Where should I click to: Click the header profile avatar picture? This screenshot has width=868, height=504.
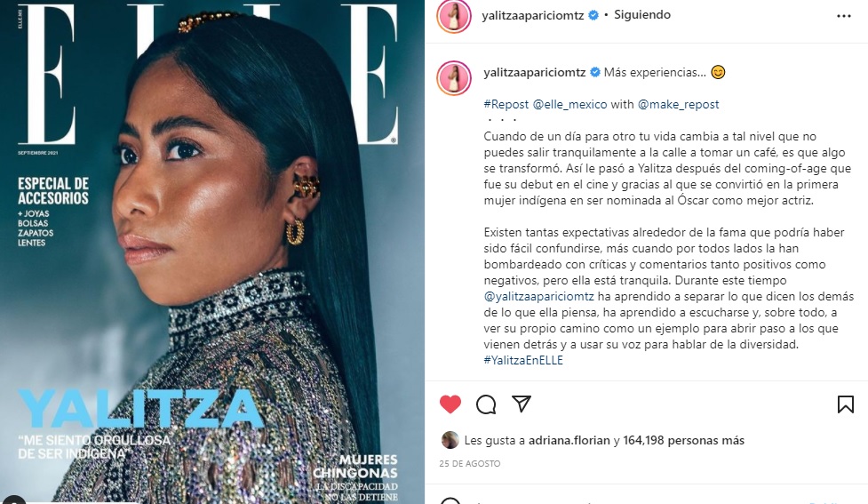[x=453, y=16]
